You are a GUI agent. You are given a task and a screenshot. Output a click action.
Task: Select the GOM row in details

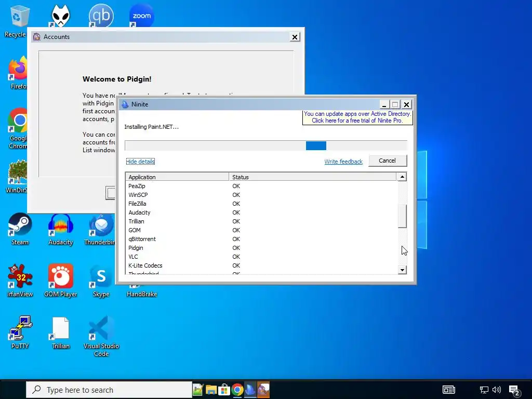261,230
